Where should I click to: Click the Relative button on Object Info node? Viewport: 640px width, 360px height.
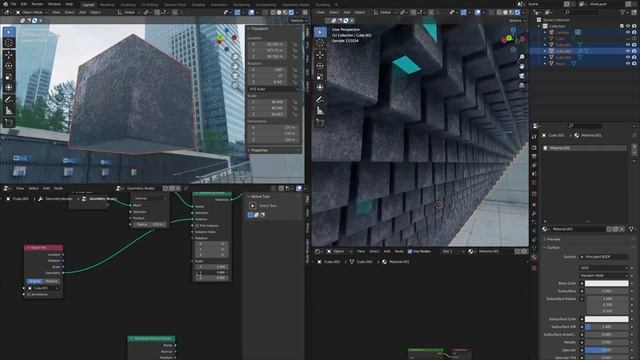tap(52, 281)
